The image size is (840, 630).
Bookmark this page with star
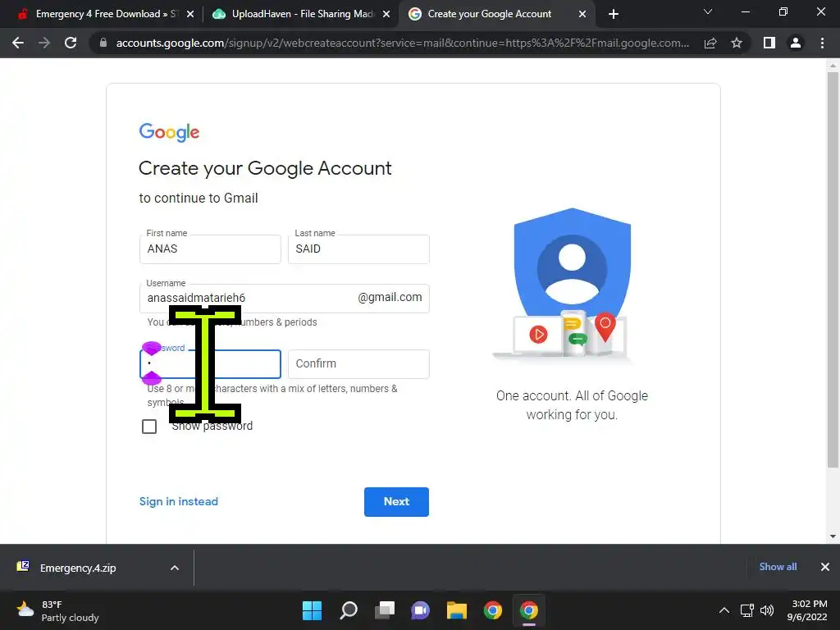(737, 43)
